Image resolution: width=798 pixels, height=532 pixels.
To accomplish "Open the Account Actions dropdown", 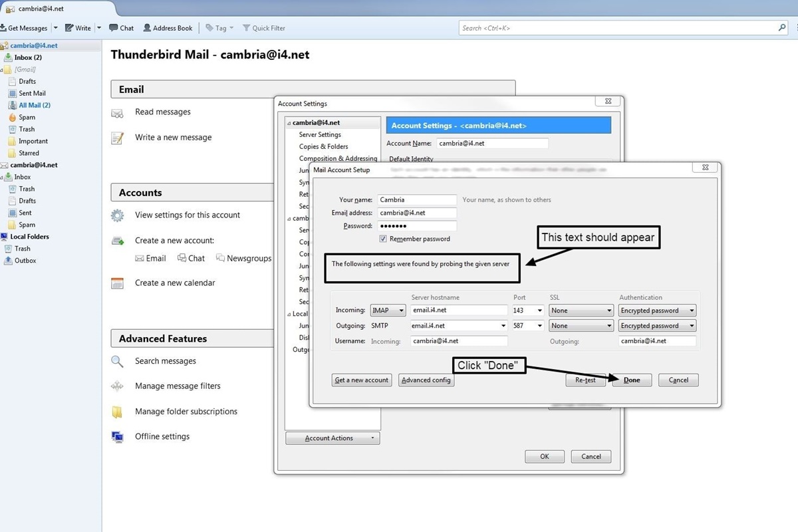I will click(332, 438).
